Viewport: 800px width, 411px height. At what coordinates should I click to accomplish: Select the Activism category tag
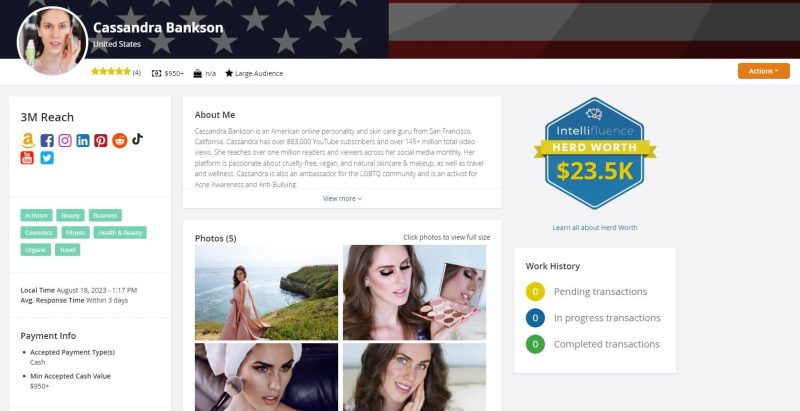[x=36, y=215]
